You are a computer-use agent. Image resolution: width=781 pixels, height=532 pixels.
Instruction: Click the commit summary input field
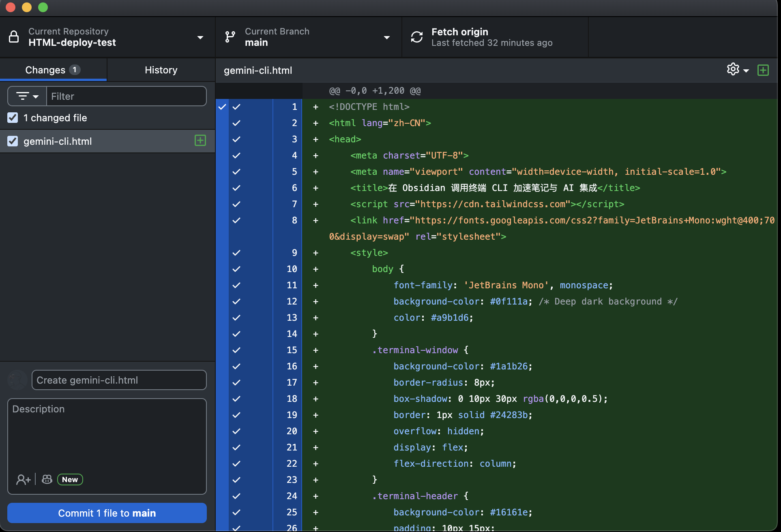[119, 380]
